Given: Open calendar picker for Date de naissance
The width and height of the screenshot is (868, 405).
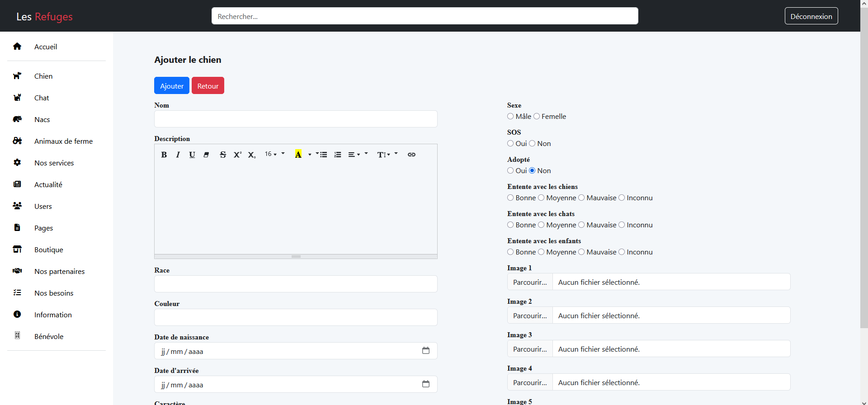Looking at the screenshot, I should 425,351.
